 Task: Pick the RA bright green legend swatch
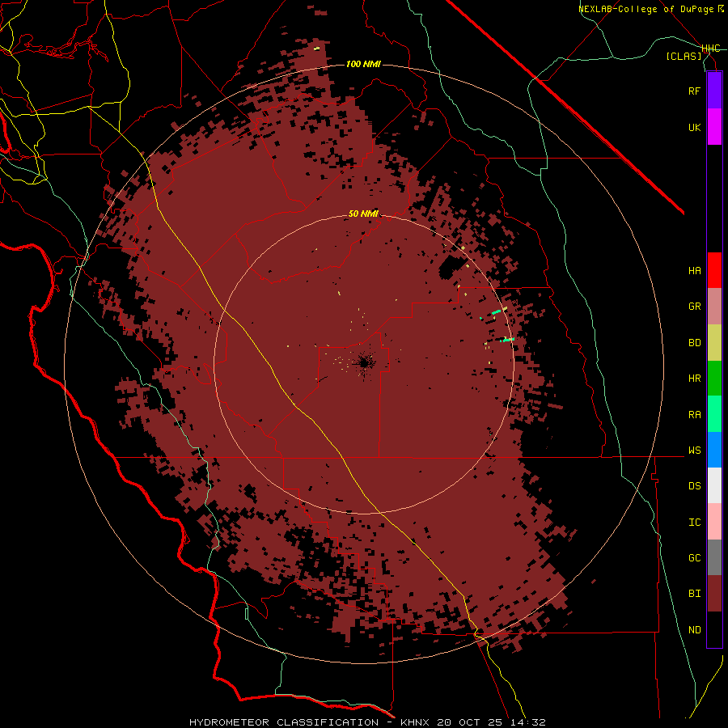click(714, 414)
